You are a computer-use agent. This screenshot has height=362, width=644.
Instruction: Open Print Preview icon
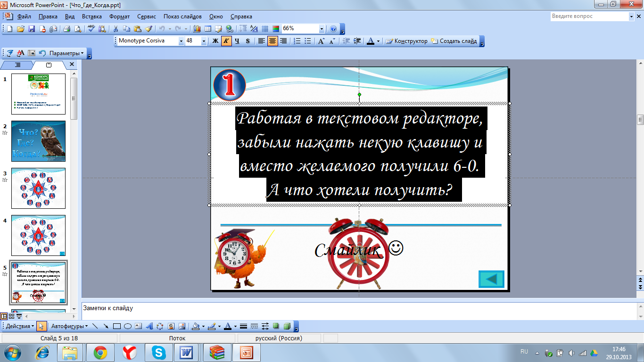pos(78,29)
